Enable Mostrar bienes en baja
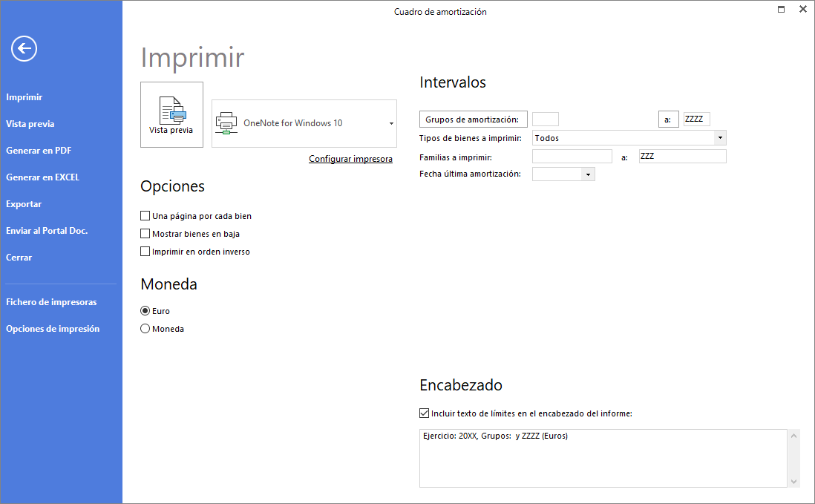Viewport: 815px width, 504px height. (x=145, y=233)
